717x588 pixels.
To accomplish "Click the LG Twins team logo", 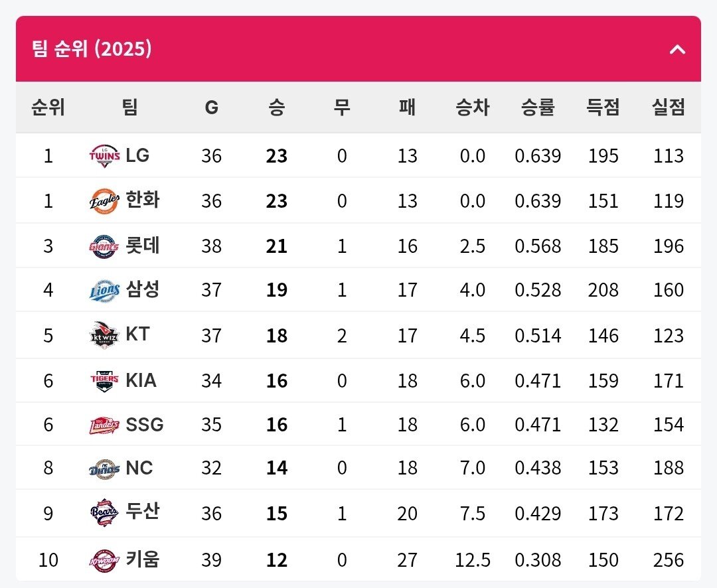I will pos(105,156).
